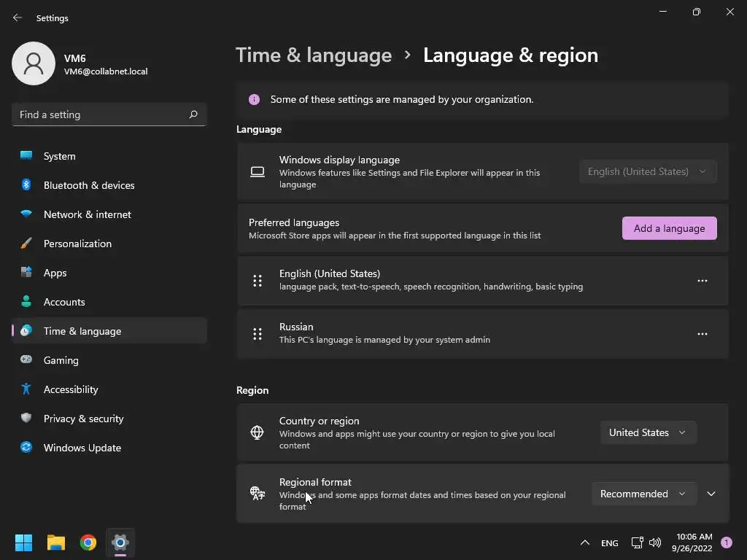Open the Windows display language dropdown

(648, 171)
